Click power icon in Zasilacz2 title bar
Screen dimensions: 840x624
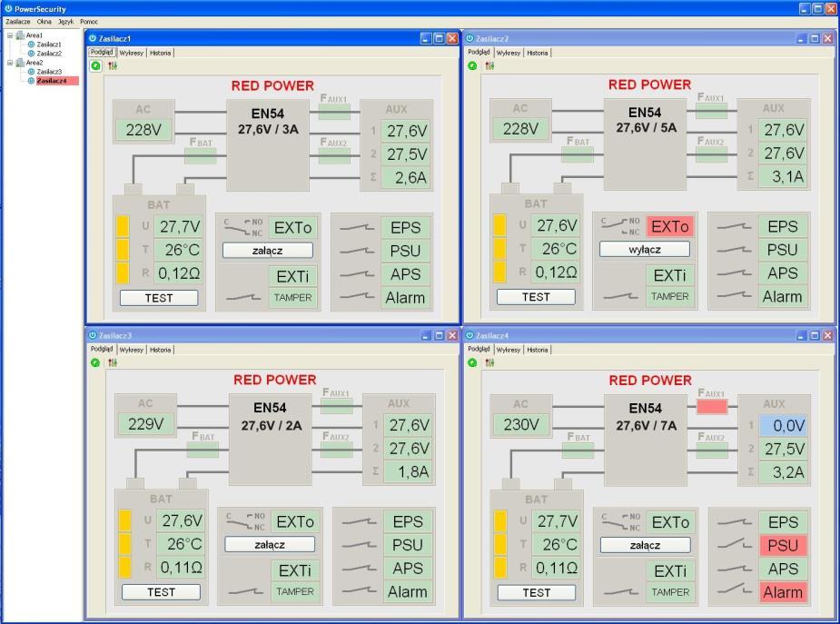point(469,38)
